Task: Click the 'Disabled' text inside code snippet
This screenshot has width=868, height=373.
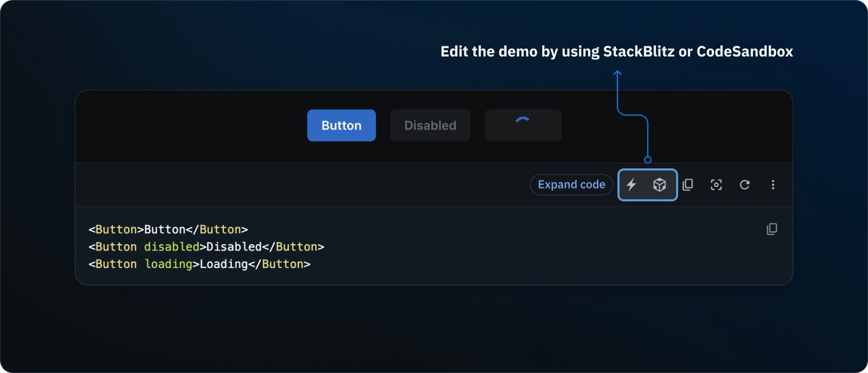Action: tap(234, 247)
